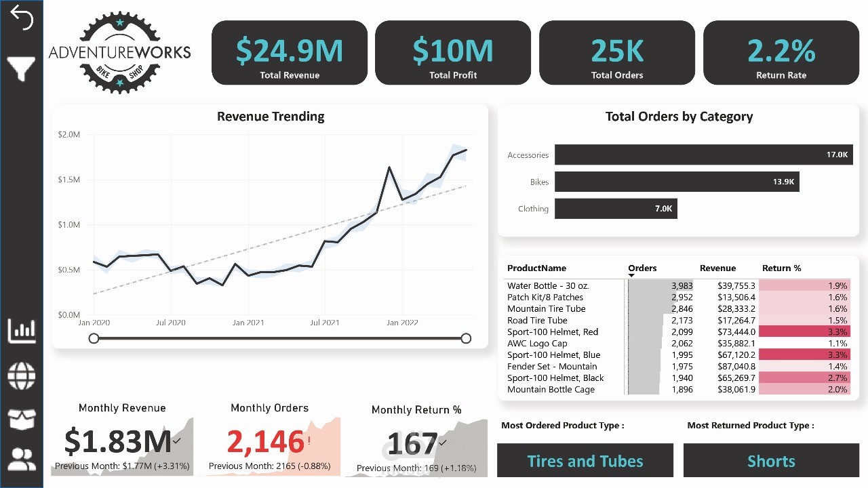Click the Jul 2020 axis label
This screenshot has width=868, height=488.
click(171, 323)
